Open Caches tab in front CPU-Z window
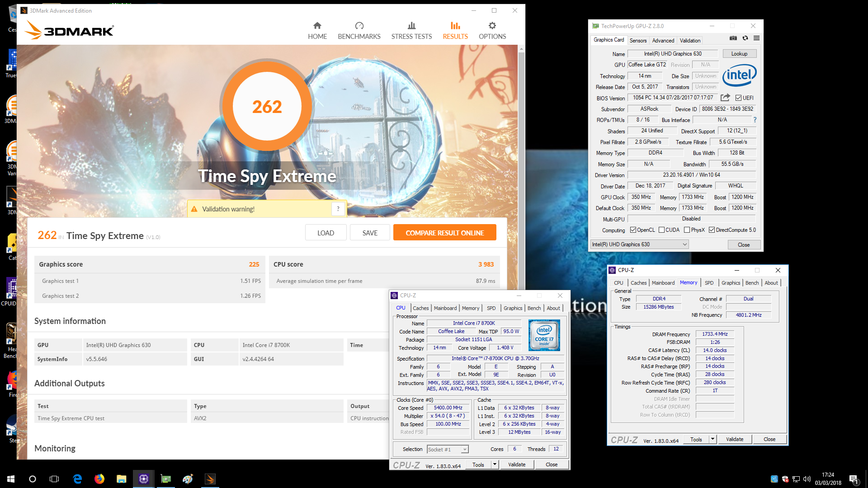 pyautogui.click(x=420, y=308)
